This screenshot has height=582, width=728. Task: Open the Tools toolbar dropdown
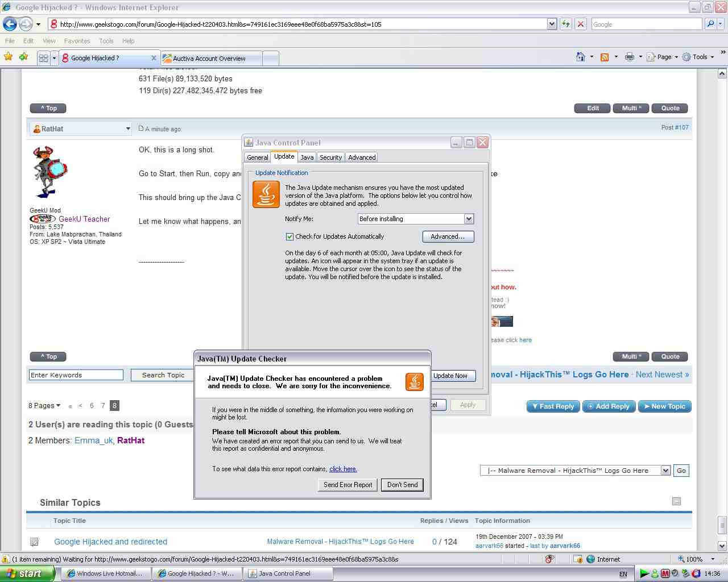698,57
